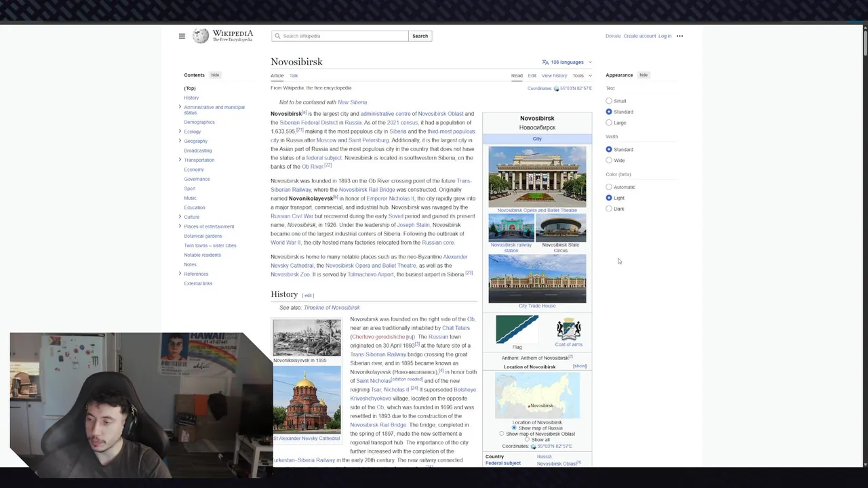This screenshot has width=868, height=488.
Task: Open Novosibirsk Oblast link in intro
Action: click(x=441, y=114)
